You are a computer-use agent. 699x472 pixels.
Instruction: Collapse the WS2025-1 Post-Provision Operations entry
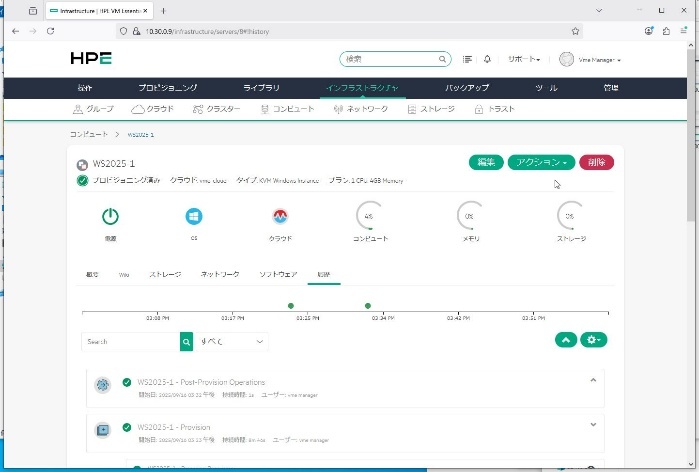tap(593, 380)
